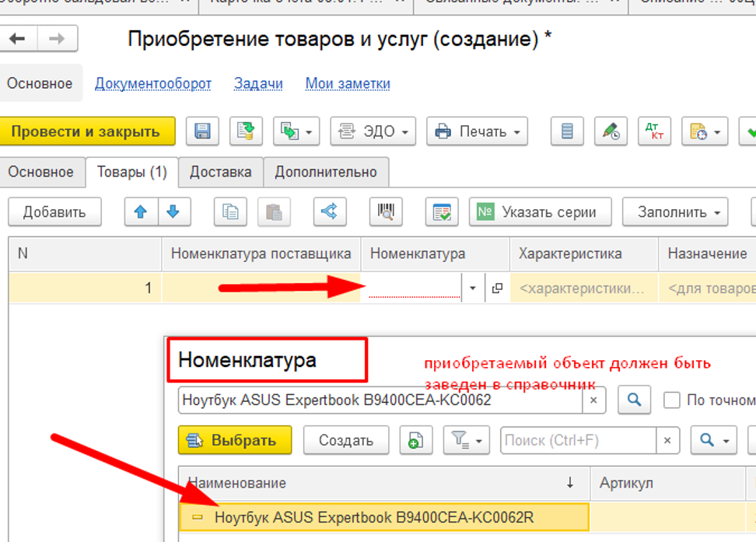
Task: Post document using the green arrow icon
Action: tap(246, 131)
